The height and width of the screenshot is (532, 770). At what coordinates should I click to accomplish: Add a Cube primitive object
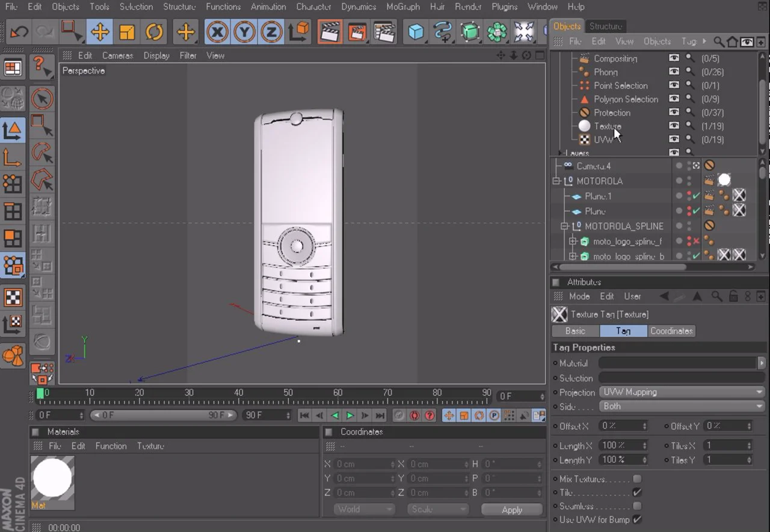pyautogui.click(x=416, y=31)
